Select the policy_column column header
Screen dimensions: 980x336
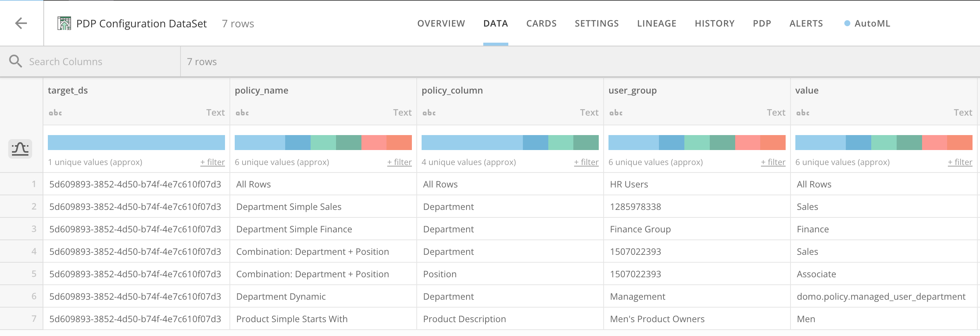[x=452, y=90]
